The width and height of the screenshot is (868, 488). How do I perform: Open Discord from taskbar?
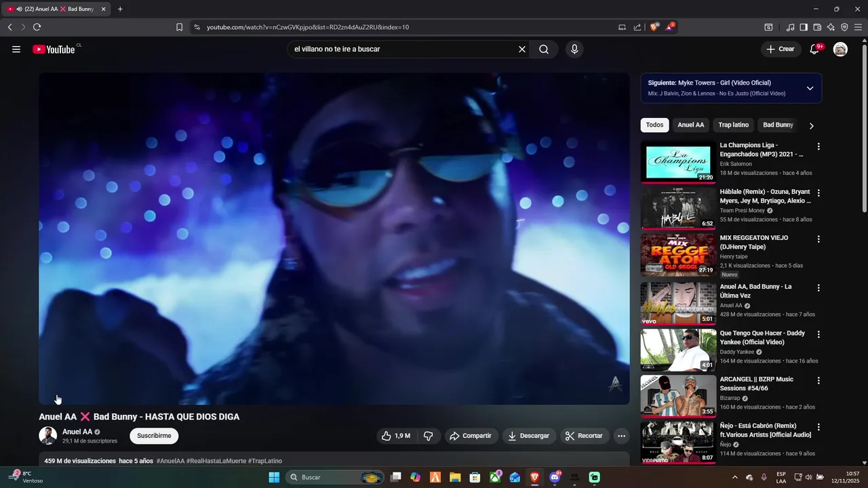(x=555, y=477)
